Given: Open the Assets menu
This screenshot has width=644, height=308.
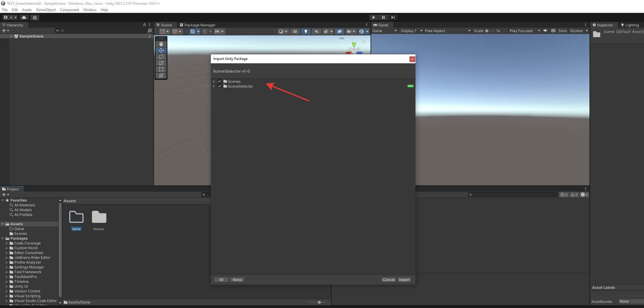Looking at the screenshot, I should pyautogui.click(x=27, y=10).
